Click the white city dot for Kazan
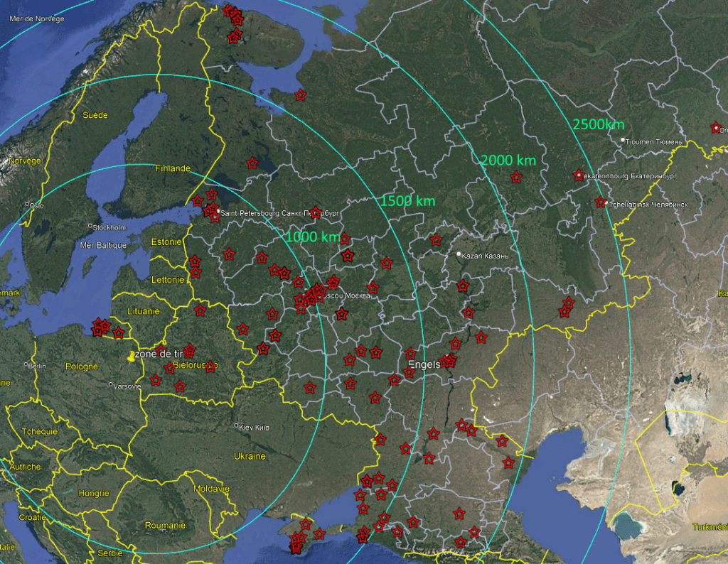The height and width of the screenshot is (564, 728). point(459,254)
